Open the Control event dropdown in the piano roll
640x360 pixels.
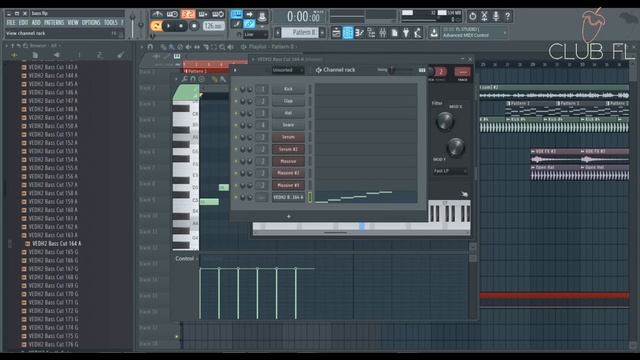187,259
